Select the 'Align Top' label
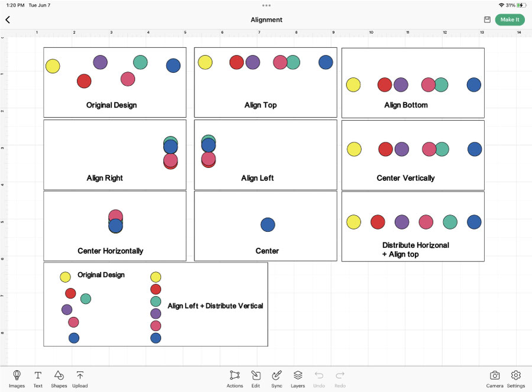The width and height of the screenshot is (532, 392). 261,105
